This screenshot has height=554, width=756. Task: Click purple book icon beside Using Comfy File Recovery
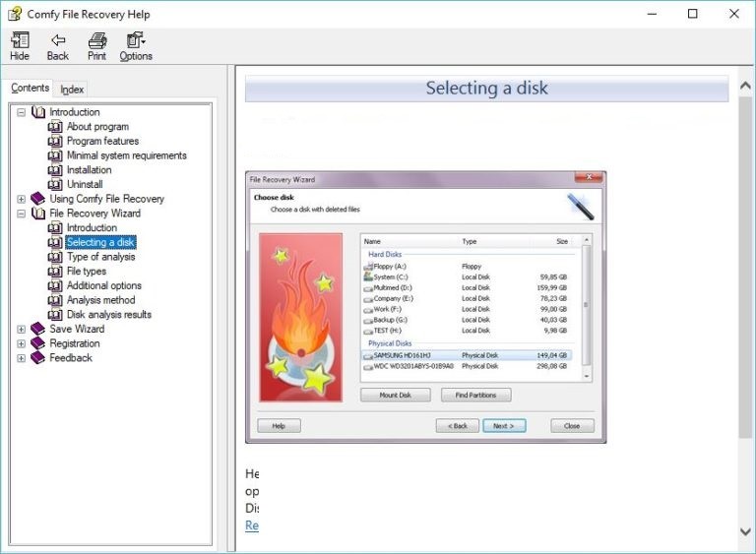(37, 199)
